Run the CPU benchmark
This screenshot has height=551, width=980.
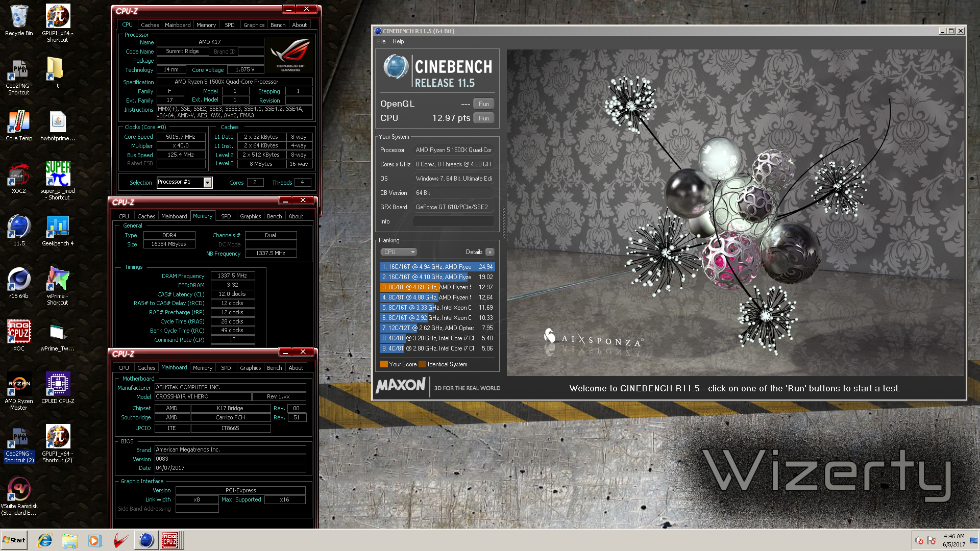point(483,118)
